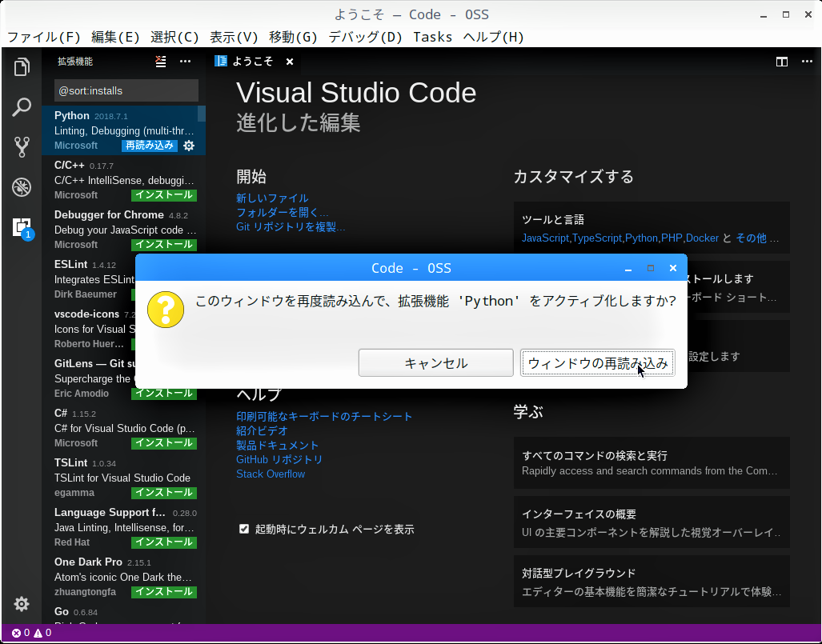Viewport: 822px width, 644px height.
Task: Open Source Control branch icon
Action: click(x=22, y=147)
